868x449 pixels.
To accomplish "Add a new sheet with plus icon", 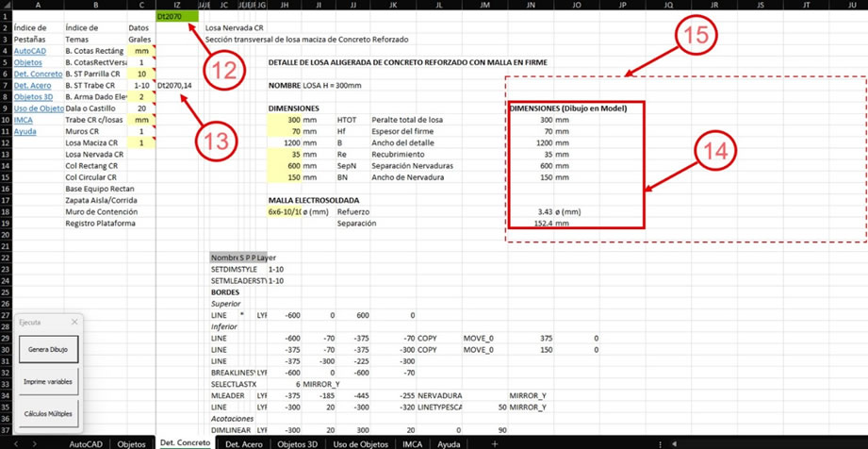I will (x=495, y=443).
